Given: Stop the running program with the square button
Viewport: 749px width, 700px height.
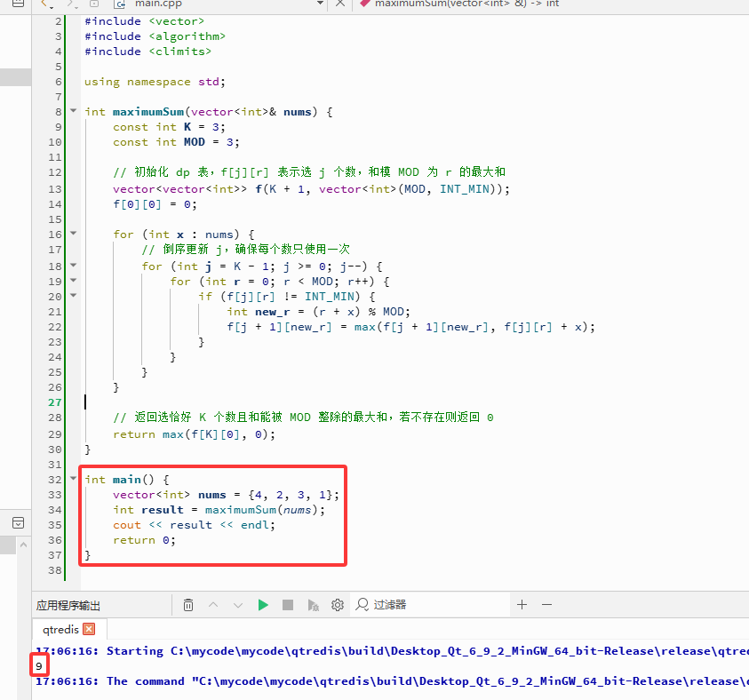Looking at the screenshot, I should coord(288,605).
